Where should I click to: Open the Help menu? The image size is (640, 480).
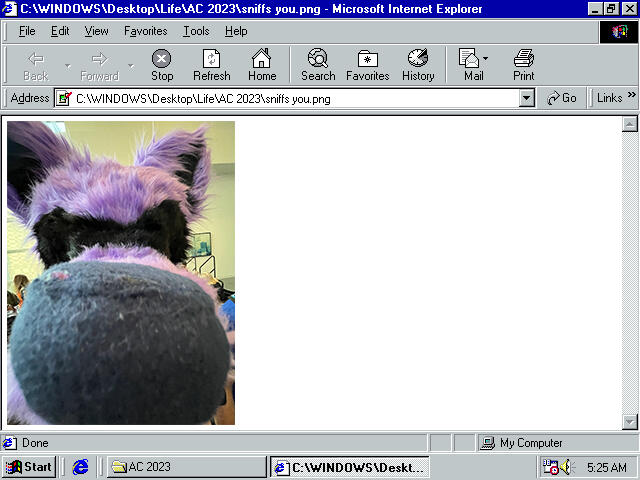[x=236, y=31]
